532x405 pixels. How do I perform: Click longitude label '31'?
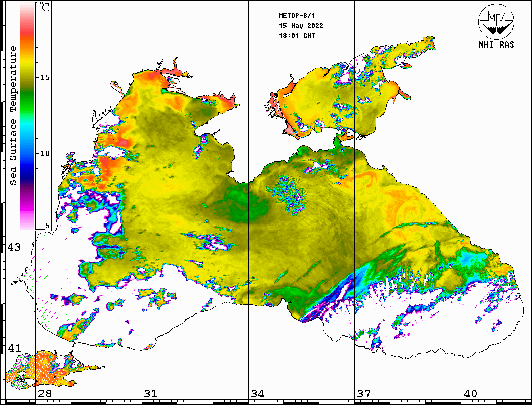click(x=151, y=393)
